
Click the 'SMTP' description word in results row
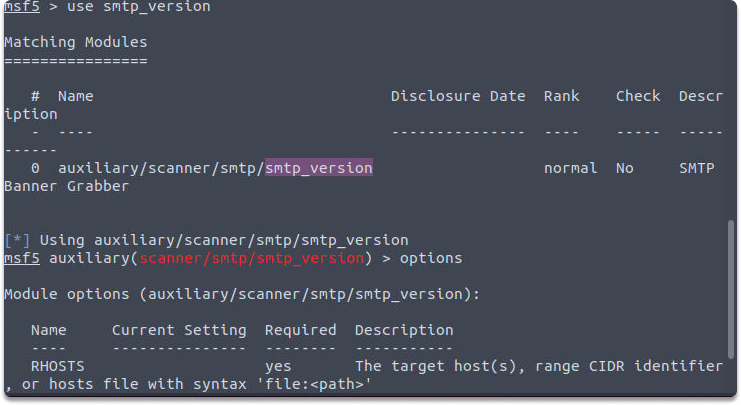[697, 168]
